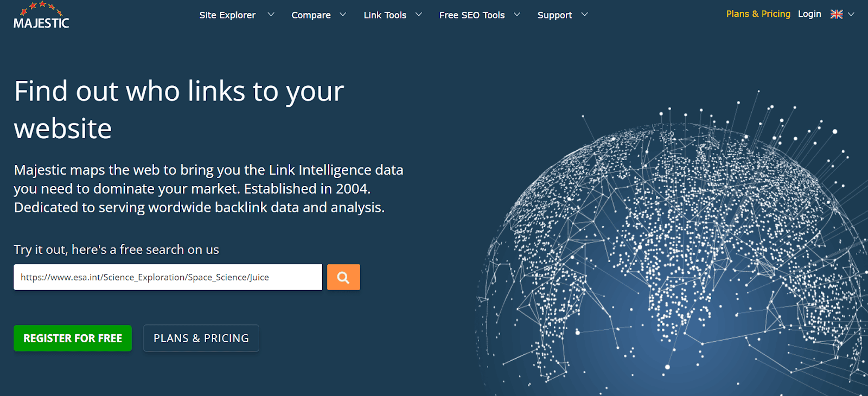Click the UK flag language icon
Image resolution: width=868 pixels, height=396 pixels.
click(x=837, y=15)
